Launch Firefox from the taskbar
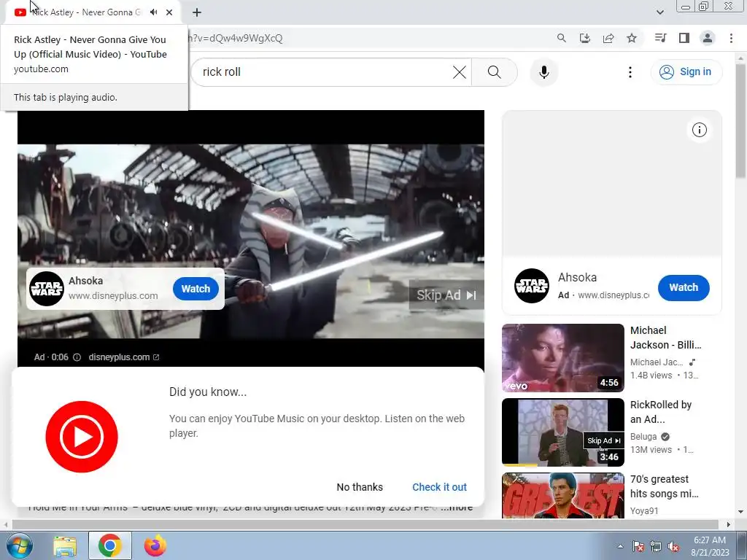This screenshot has width=747, height=560. [x=155, y=545]
